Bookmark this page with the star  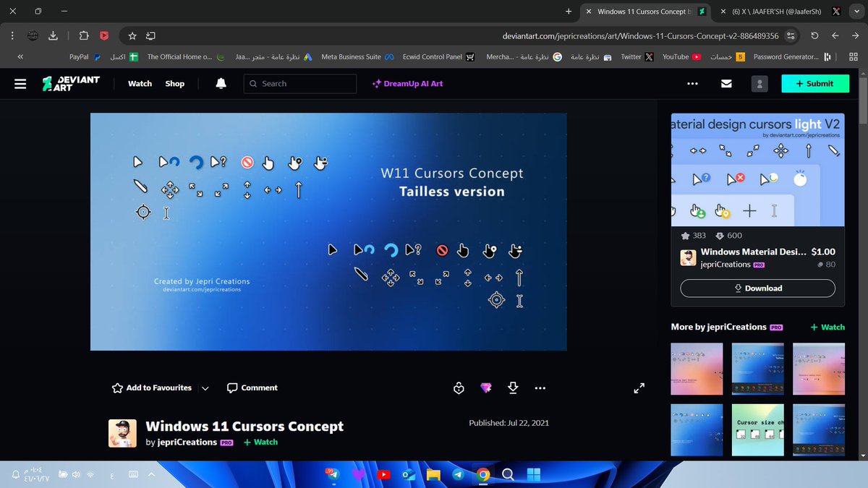(x=132, y=35)
